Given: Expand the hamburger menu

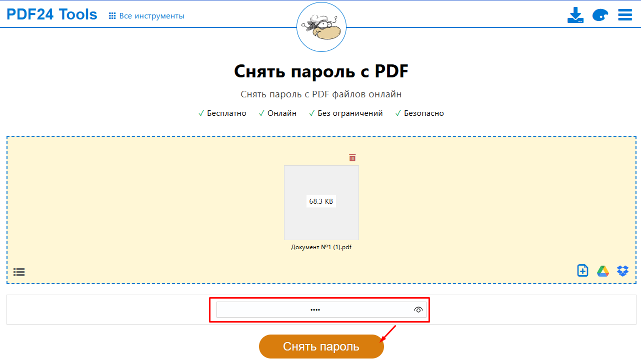Looking at the screenshot, I should [625, 15].
